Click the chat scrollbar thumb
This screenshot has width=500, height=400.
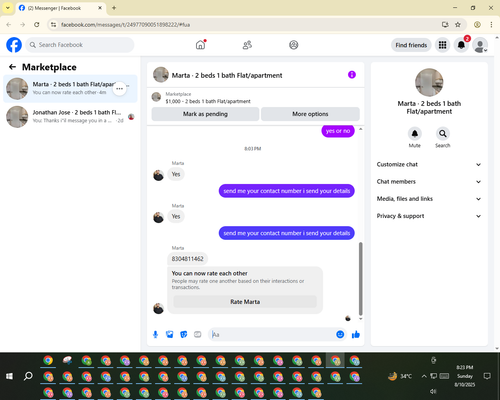(x=360, y=278)
